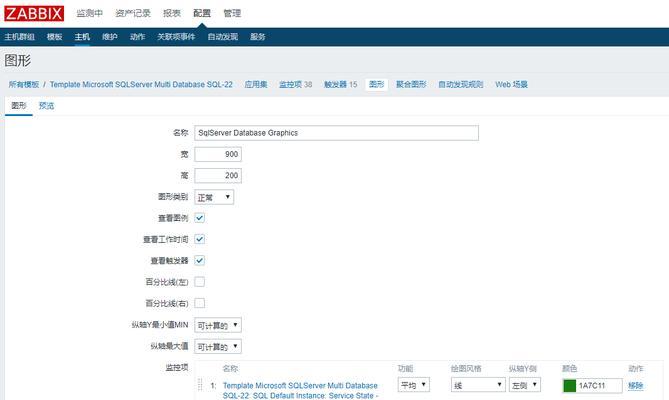This screenshot has width=669, height=400.
Task: Open the 资产记录 top menu
Action: coord(133,14)
